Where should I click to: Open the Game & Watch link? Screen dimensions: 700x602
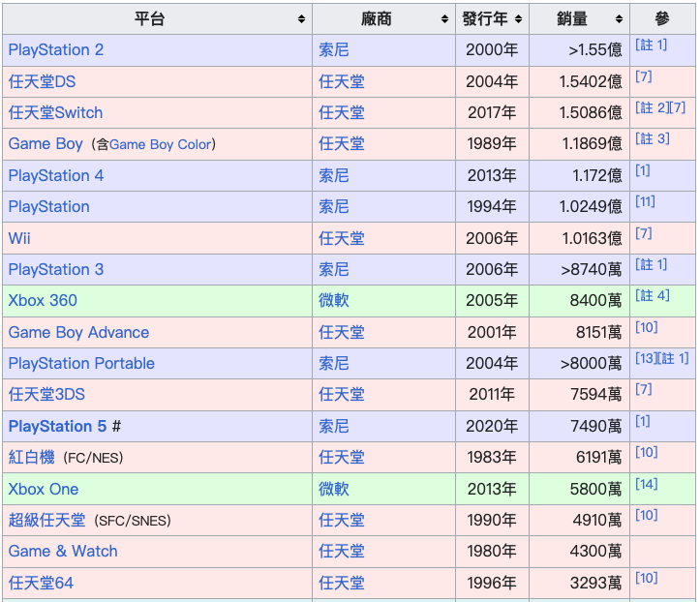pyautogui.click(x=63, y=551)
